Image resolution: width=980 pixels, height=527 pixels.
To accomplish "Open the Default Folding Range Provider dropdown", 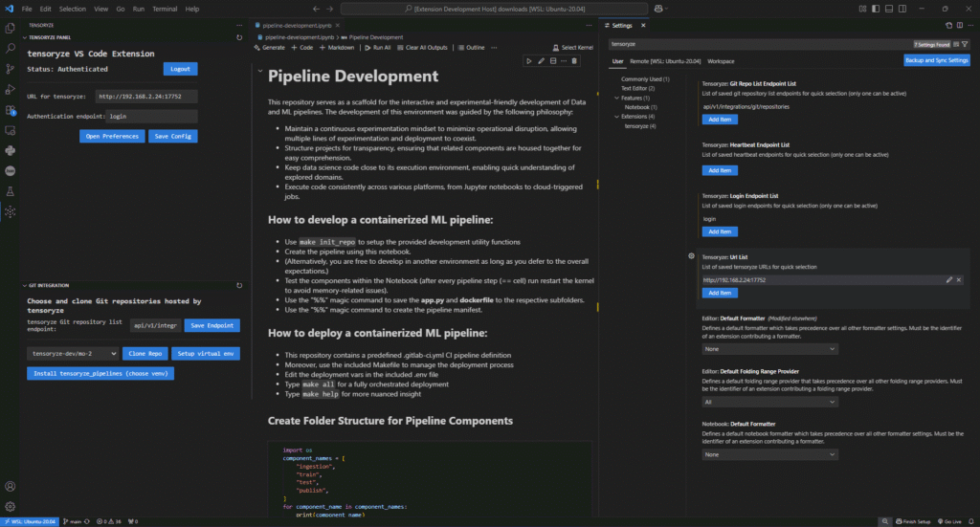I will (x=769, y=402).
